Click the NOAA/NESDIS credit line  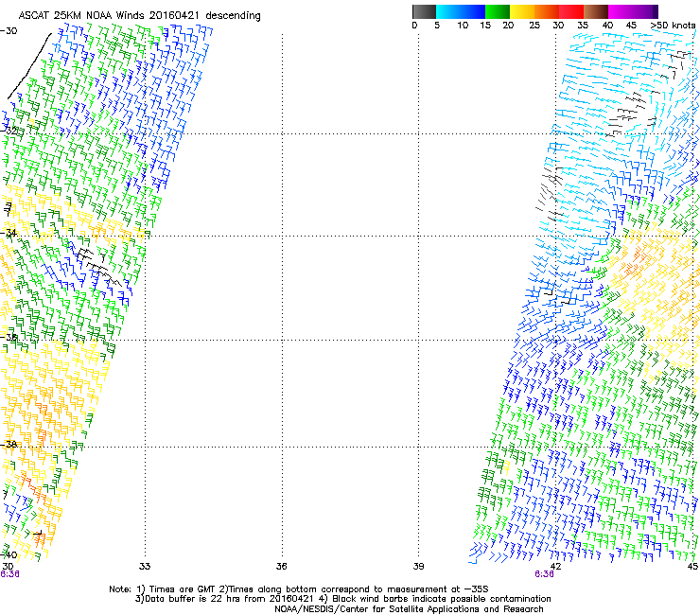click(409, 609)
